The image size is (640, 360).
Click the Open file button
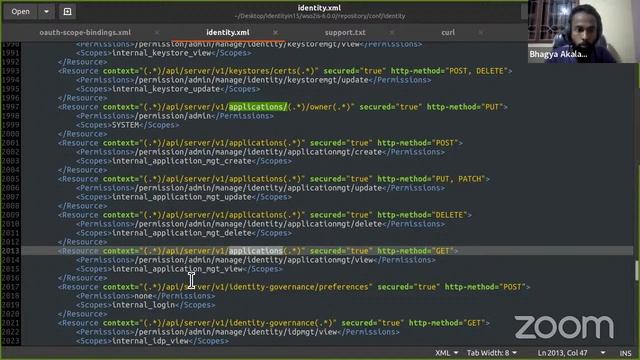[x=20, y=11]
